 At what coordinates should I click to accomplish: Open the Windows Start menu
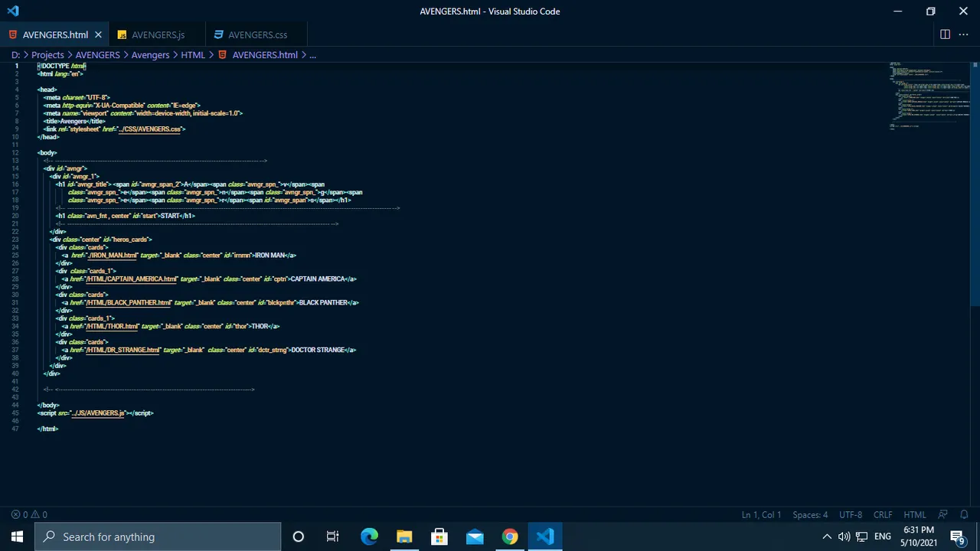(17, 536)
